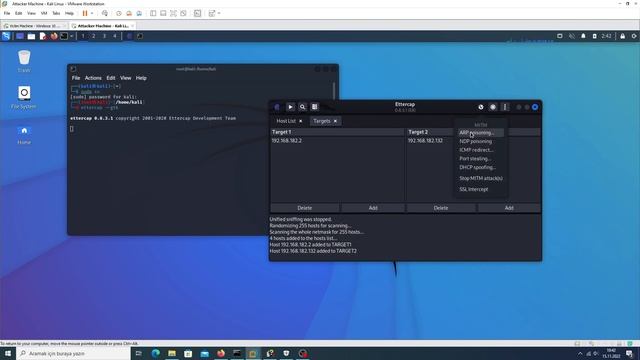Switch to the Host List tab
The image size is (640, 360).
point(286,121)
